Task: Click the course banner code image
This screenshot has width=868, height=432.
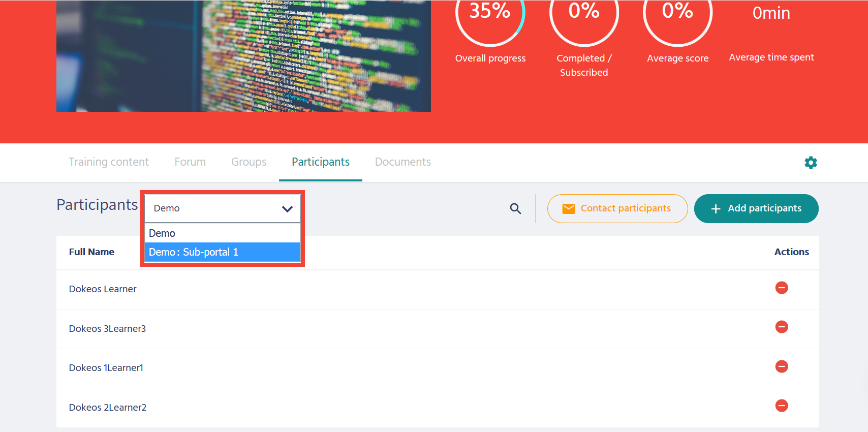Action: point(243,56)
